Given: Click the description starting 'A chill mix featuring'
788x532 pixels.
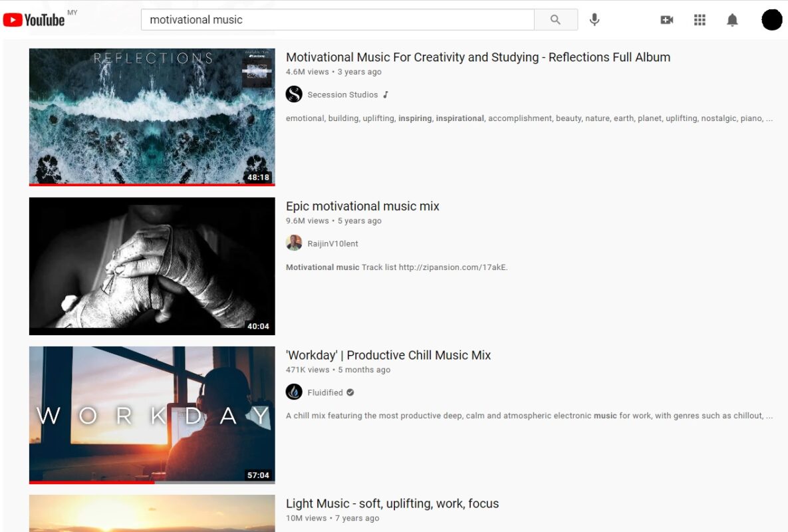Looking at the screenshot, I should 529,416.
